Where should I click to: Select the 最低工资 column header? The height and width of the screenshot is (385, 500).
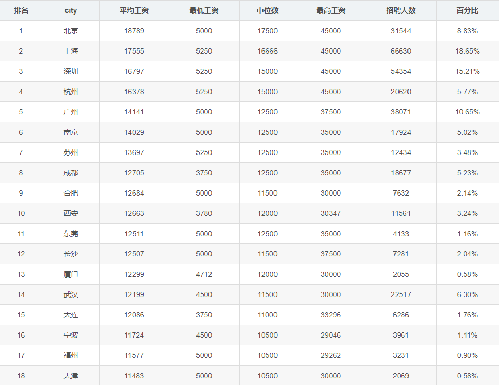pos(204,11)
